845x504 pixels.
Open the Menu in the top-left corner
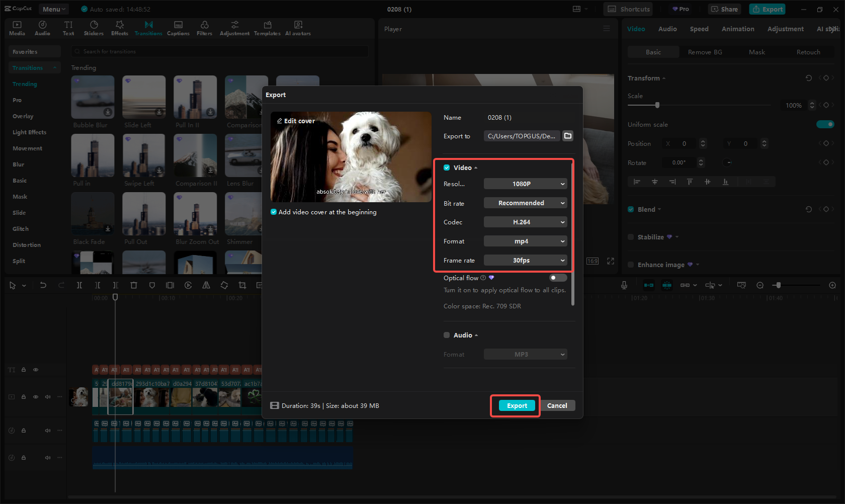(53, 9)
